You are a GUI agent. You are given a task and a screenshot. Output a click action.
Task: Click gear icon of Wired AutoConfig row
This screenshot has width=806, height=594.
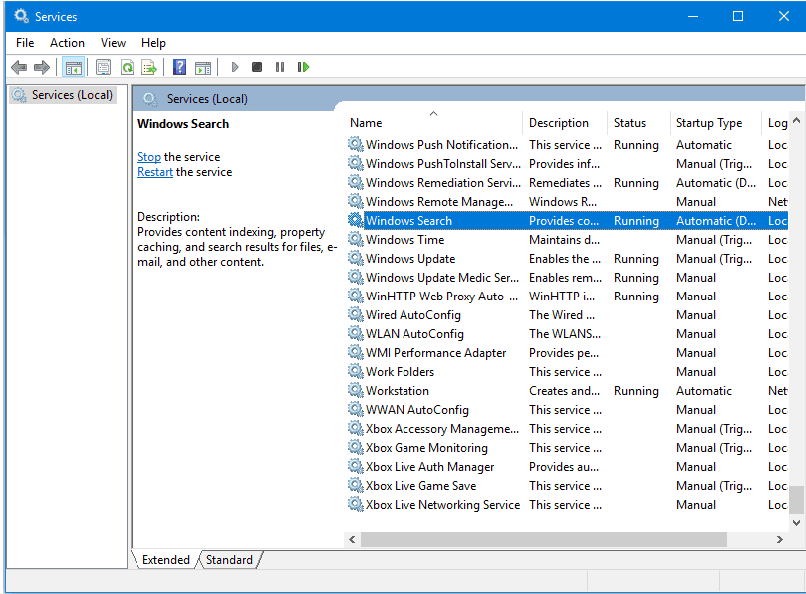356,314
